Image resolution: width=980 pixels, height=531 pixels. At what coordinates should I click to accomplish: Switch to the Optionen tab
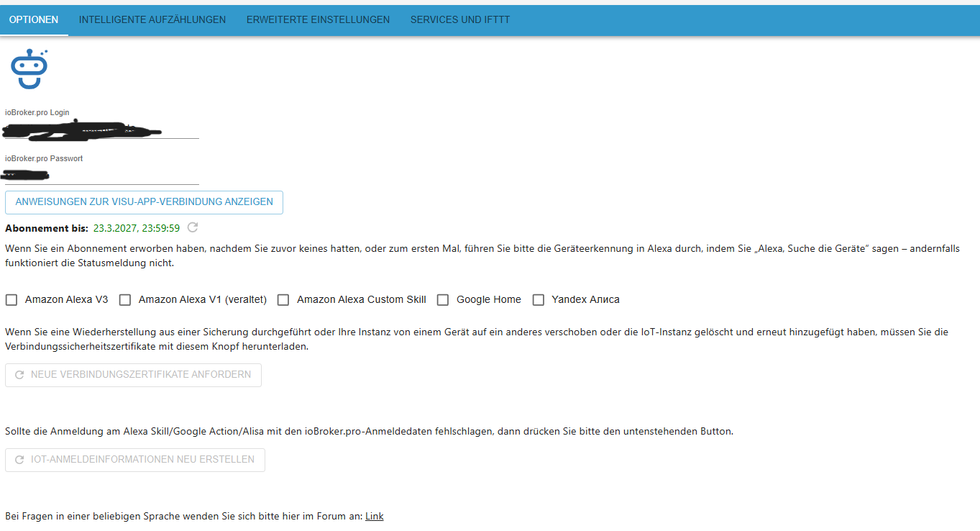click(34, 19)
